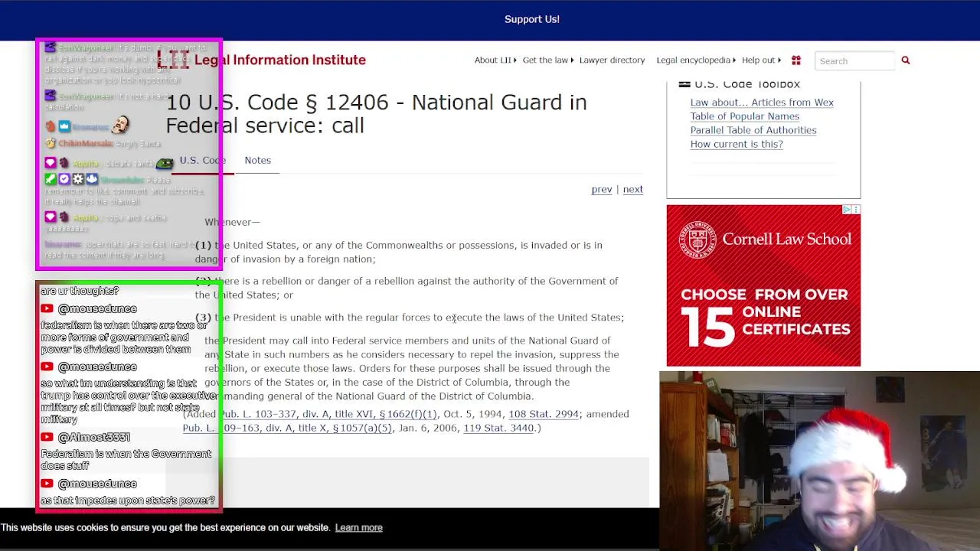The image size is (980, 551).
Task: Click the How current is this? link
Action: pyautogui.click(x=737, y=144)
